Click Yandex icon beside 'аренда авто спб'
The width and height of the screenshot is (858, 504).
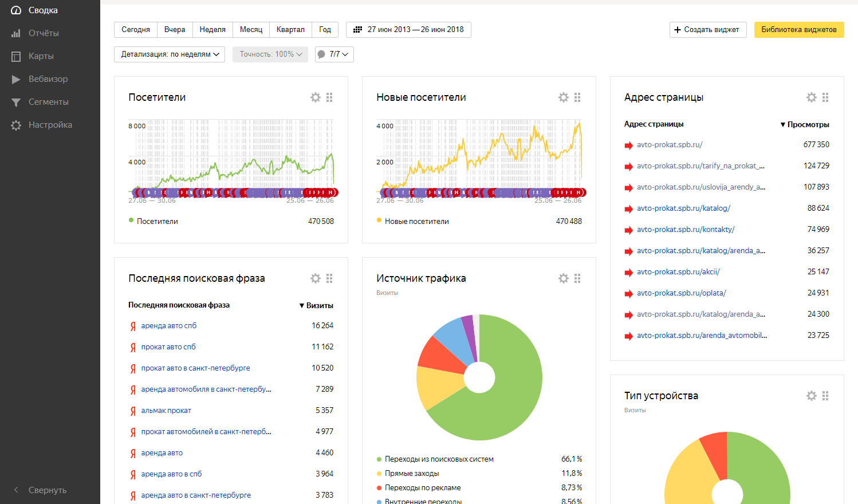[x=133, y=326]
